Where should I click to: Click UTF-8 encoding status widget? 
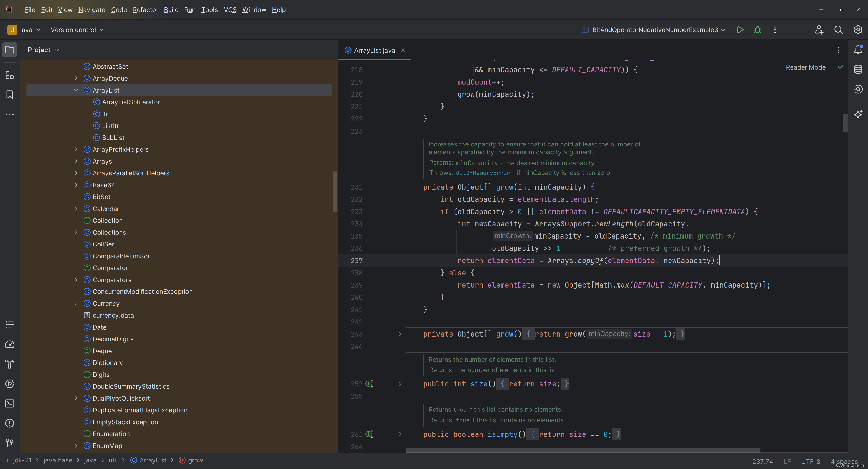(810, 461)
